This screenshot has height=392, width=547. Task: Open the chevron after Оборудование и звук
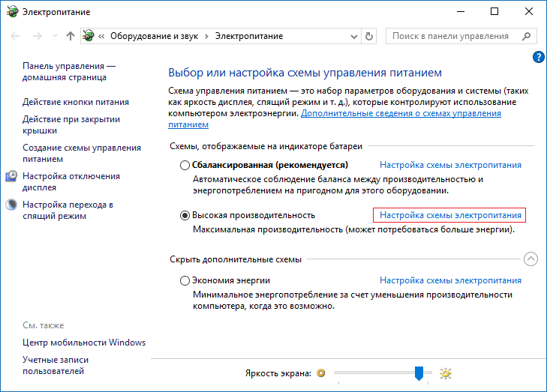pos(206,36)
